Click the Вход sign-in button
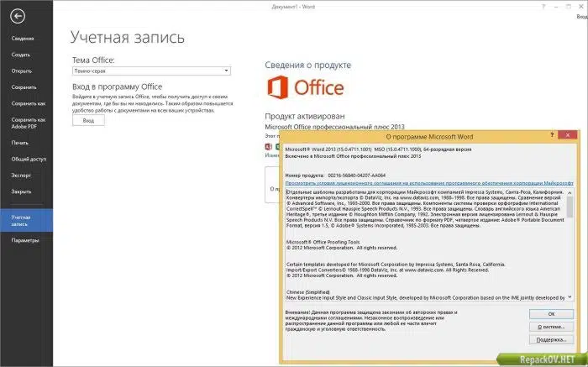588x367 pixels. [x=88, y=121]
